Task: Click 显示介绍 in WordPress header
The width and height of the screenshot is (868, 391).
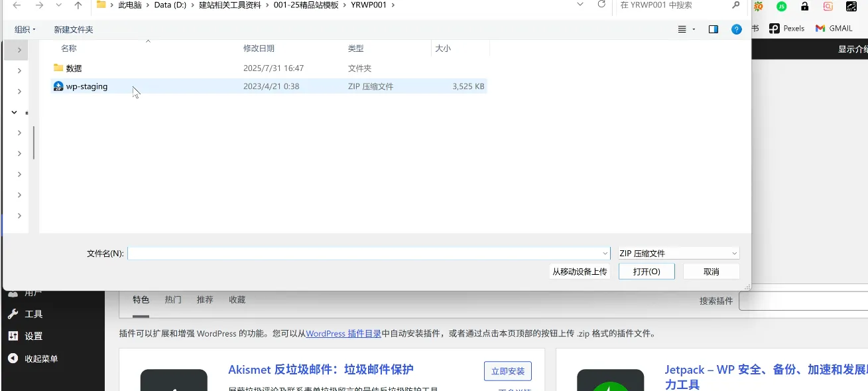Action: coord(853,49)
